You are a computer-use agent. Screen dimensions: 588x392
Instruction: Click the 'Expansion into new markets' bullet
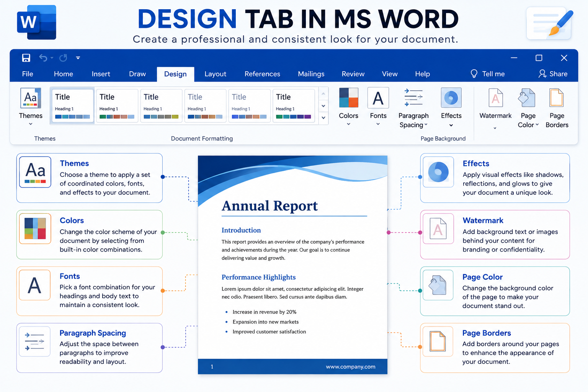pos(266,322)
